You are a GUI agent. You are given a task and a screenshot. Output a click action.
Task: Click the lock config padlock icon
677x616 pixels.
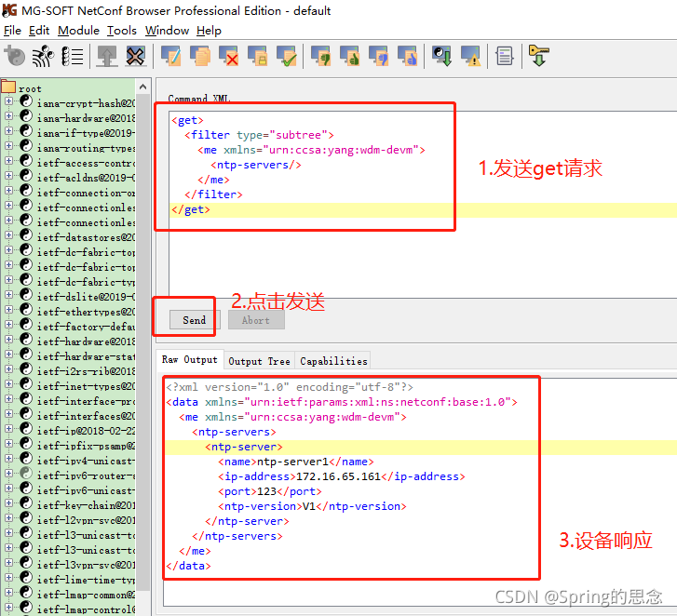click(258, 56)
